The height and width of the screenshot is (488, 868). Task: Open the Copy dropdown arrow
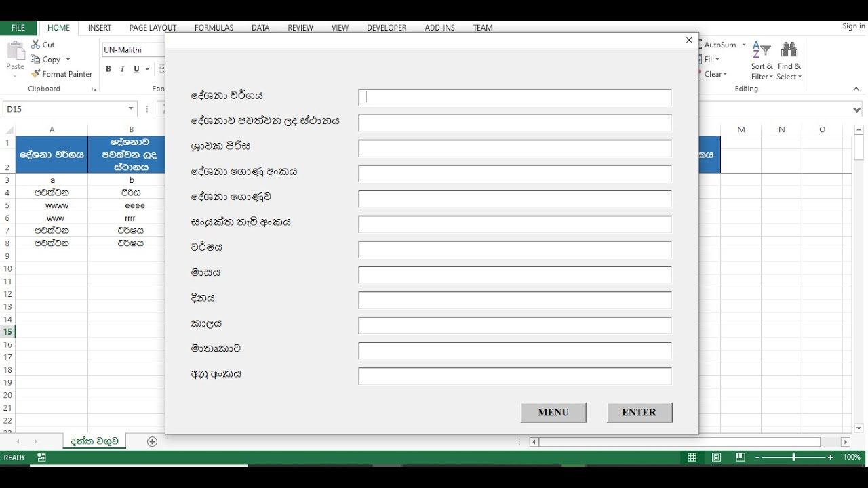(x=68, y=60)
